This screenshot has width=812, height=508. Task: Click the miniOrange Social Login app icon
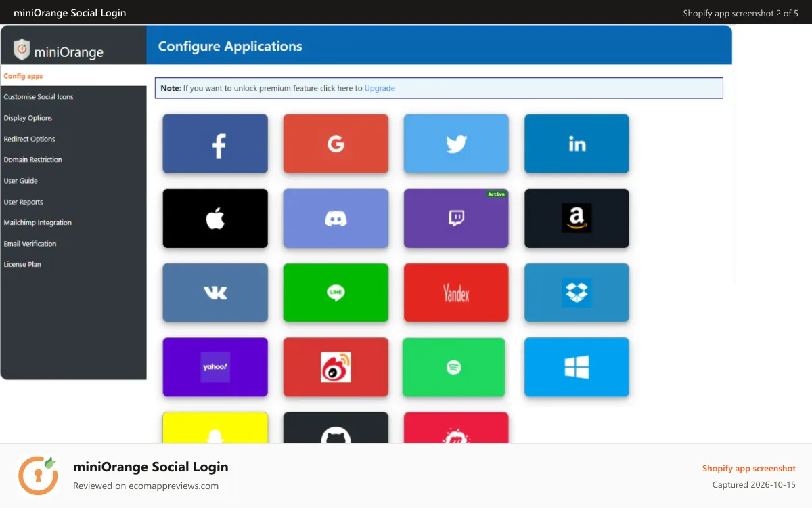(x=38, y=475)
